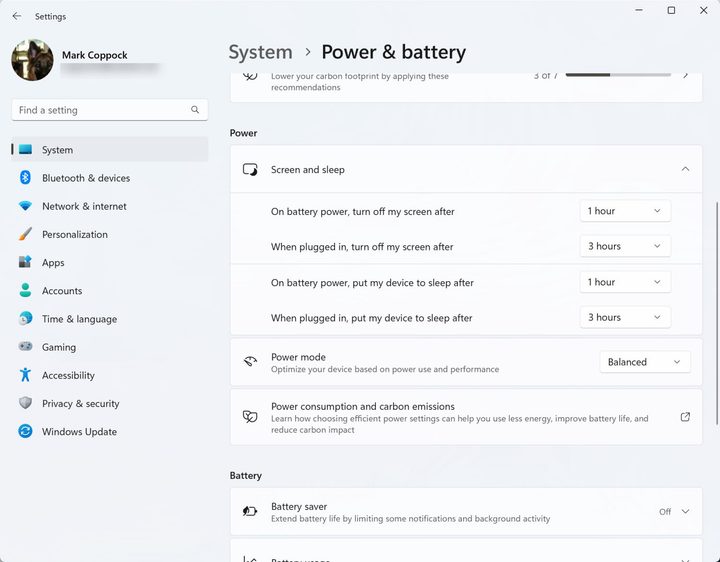This screenshot has height=562, width=720.
Task: Open Gaming settings label
Action: coord(59,348)
